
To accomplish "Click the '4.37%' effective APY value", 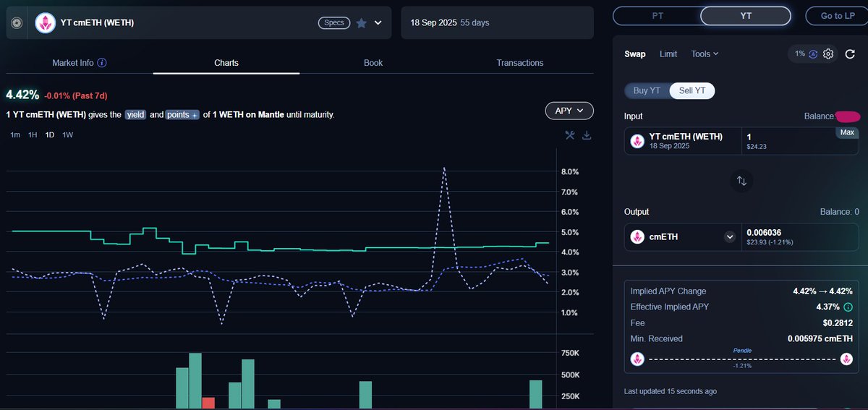I will pyautogui.click(x=829, y=307).
